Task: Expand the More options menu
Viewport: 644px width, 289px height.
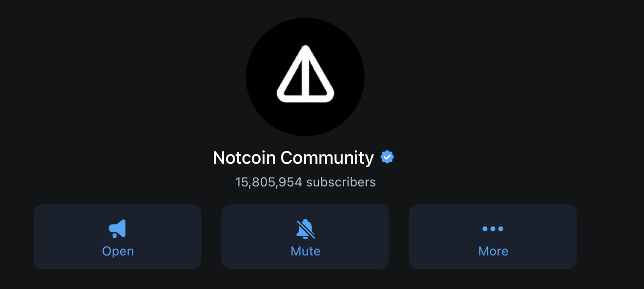Action: coord(493,237)
